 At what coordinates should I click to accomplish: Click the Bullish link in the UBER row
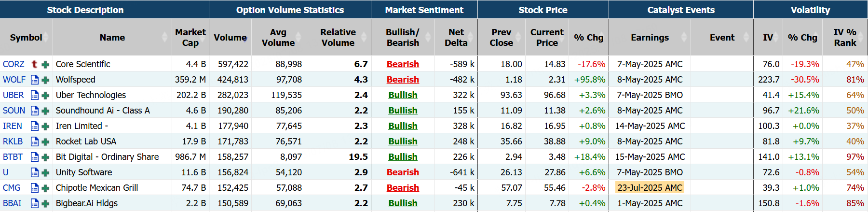(x=403, y=95)
